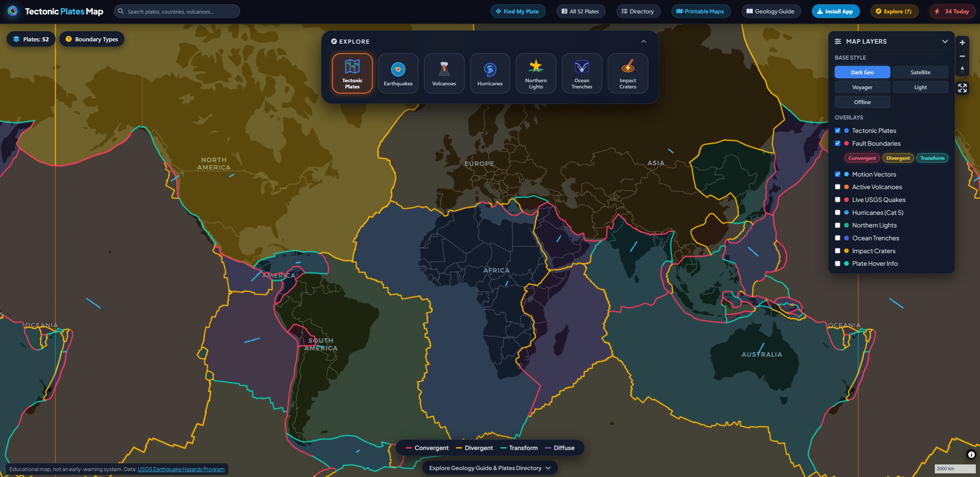Viewport: 980px width, 477px height.
Task: Click the search magnifier icon
Action: coord(121,11)
